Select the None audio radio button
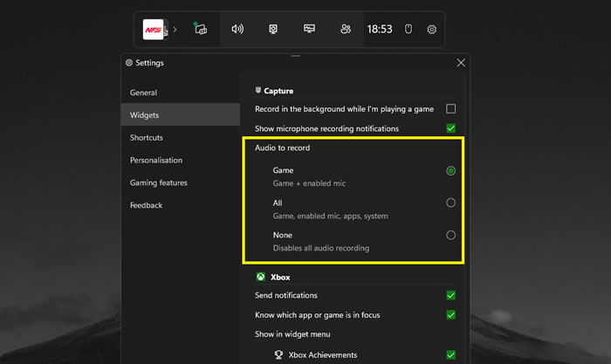The height and width of the screenshot is (364, 611). (451, 235)
